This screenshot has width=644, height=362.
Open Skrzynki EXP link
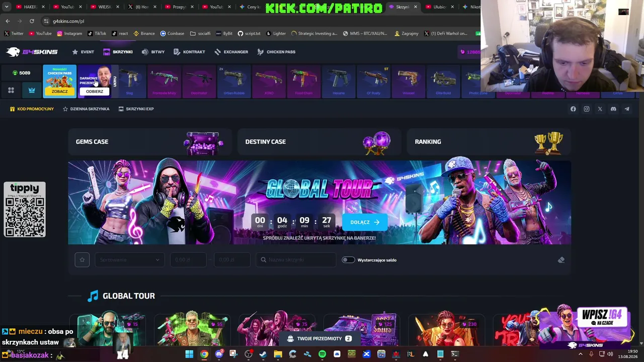pyautogui.click(x=136, y=109)
